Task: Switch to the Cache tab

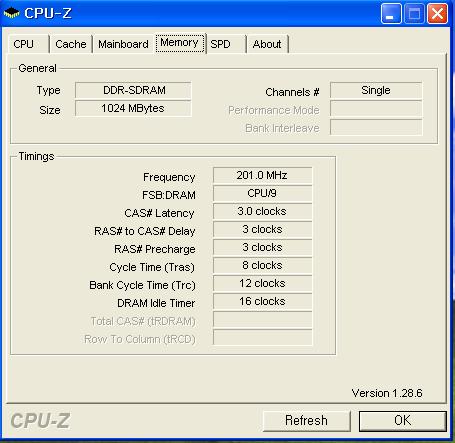Action: (x=71, y=44)
